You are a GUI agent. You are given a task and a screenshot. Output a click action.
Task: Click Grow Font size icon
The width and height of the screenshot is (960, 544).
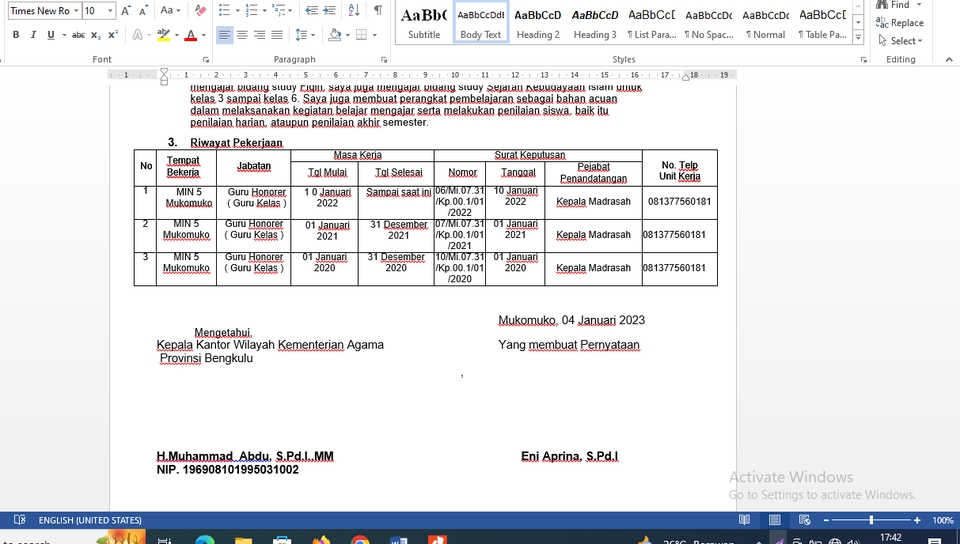126,10
